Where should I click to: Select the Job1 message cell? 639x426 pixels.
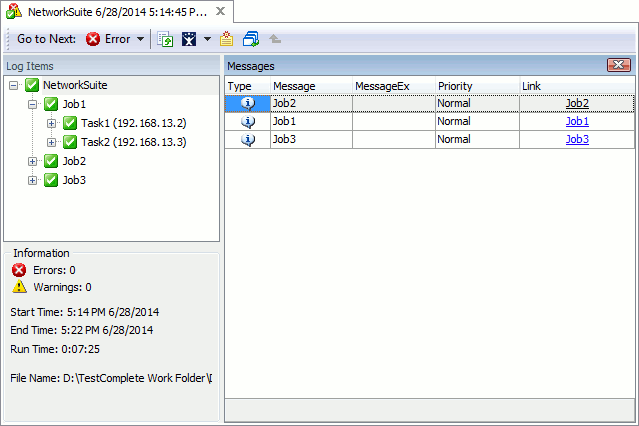click(311, 121)
